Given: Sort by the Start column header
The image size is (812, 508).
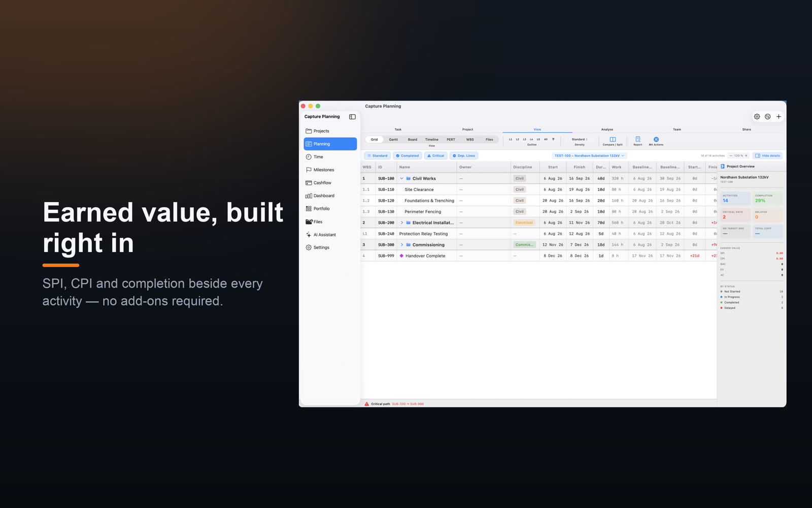Looking at the screenshot, I should click(553, 167).
